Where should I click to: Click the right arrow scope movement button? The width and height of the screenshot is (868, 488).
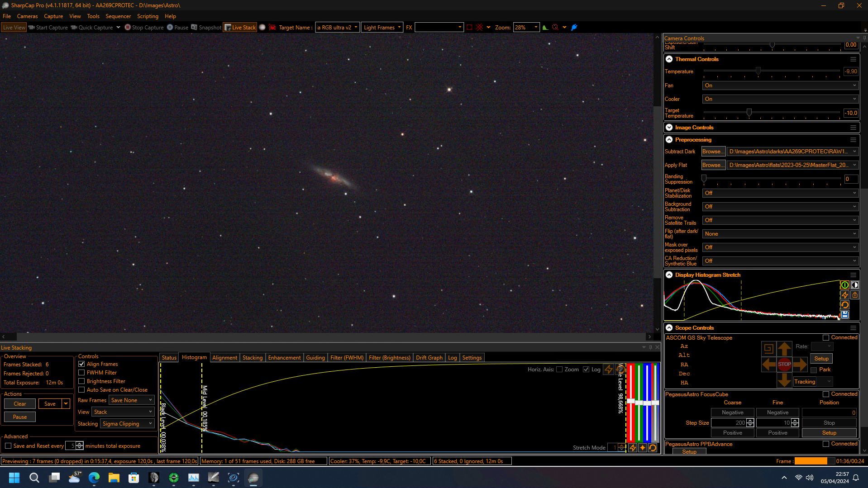[x=800, y=364]
